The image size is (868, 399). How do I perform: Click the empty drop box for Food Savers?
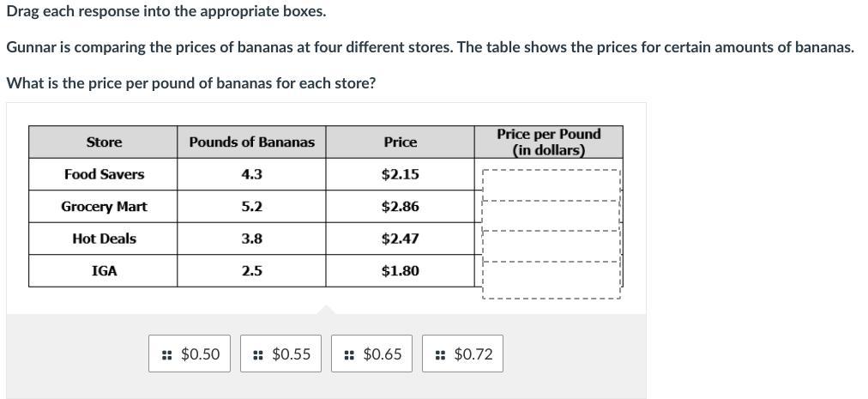coord(551,183)
